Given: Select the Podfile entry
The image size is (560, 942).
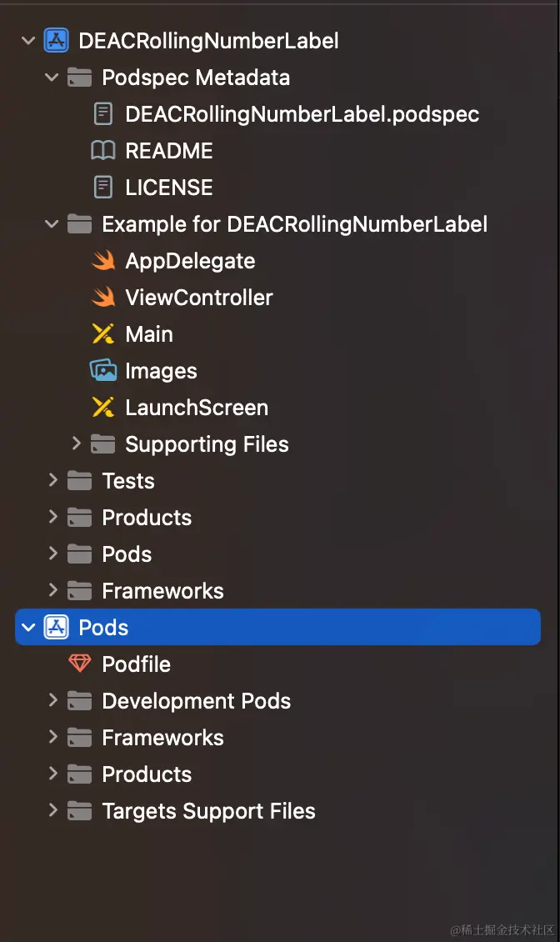Looking at the screenshot, I should click(x=136, y=664).
